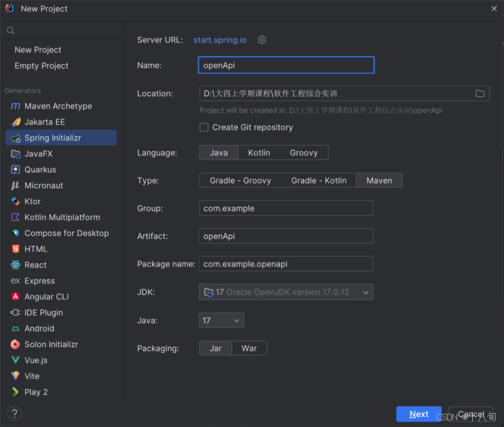The width and height of the screenshot is (504, 427).
Task: Choose Gradle - Kotlin build type
Action: (x=319, y=181)
